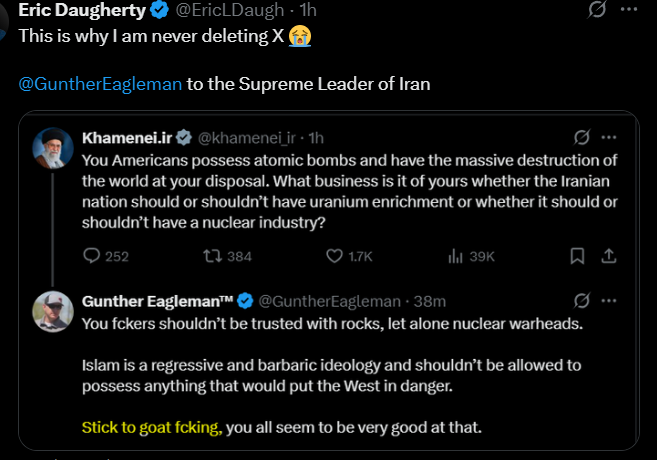Image resolution: width=657 pixels, height=460 pixels.
Task: Open more options menu on Khamenei.ir tweet
Action: coord(609,138)
